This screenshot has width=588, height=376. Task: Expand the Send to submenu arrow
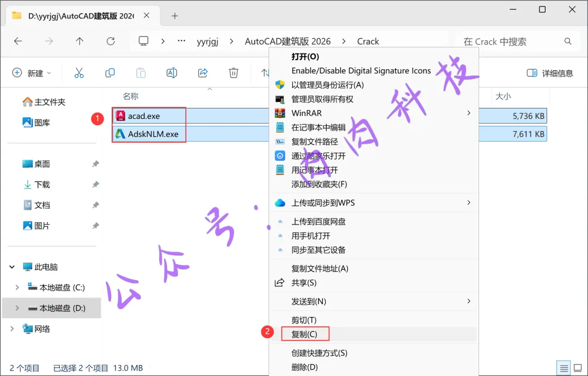469,301
